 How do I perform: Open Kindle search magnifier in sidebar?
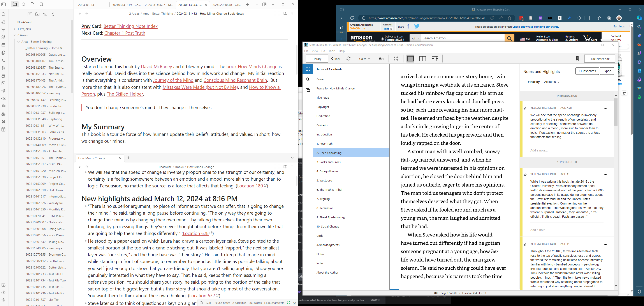point(308,79)
